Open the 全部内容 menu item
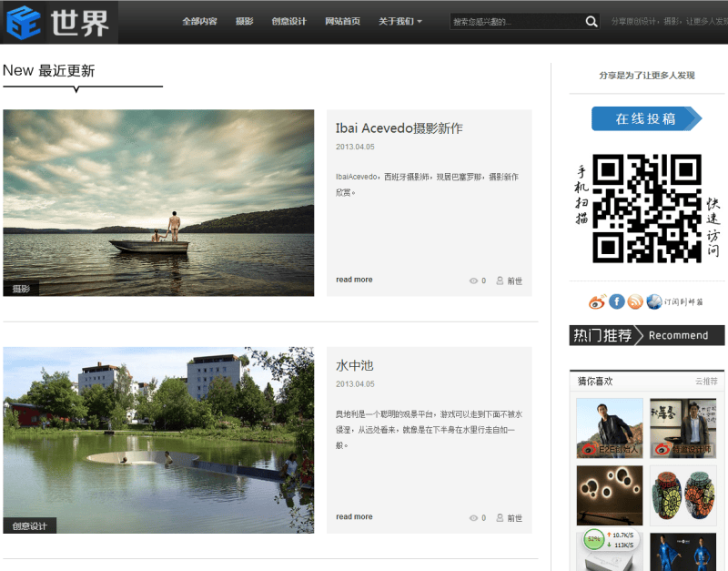 tap(199, 22)
